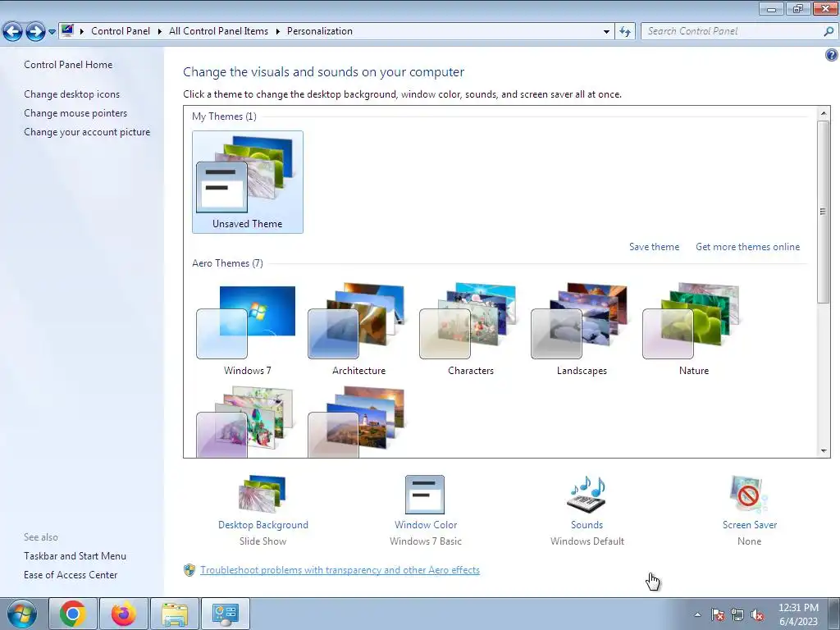
Task: Apply the Characters theme
Action: point(470,329)
